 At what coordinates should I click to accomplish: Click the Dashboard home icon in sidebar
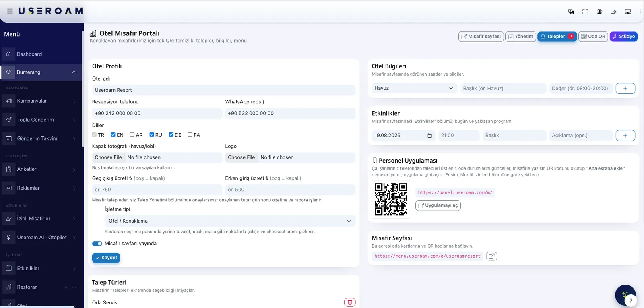click(x=8, y=54)
